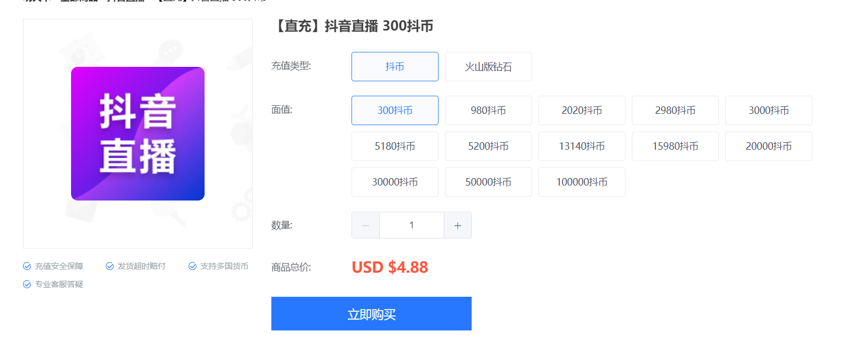Click the checkmark icon beside 发货超时赔付

[x=110, y=266]
